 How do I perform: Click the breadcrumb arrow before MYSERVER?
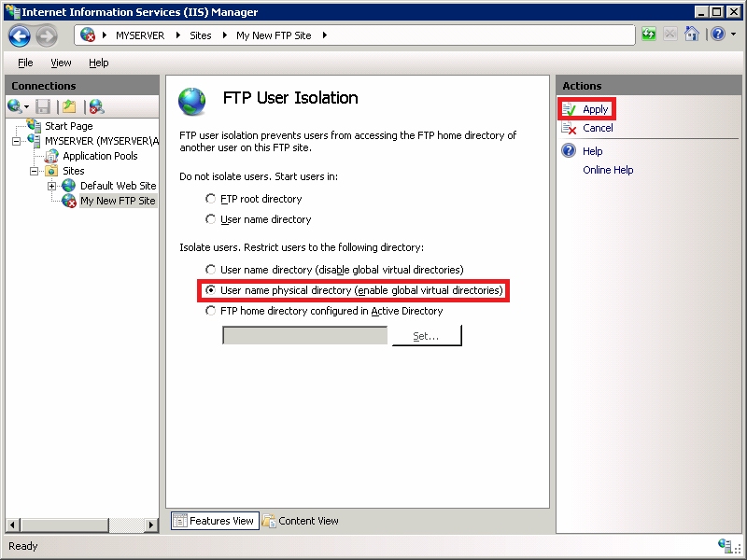coord(105,35)
